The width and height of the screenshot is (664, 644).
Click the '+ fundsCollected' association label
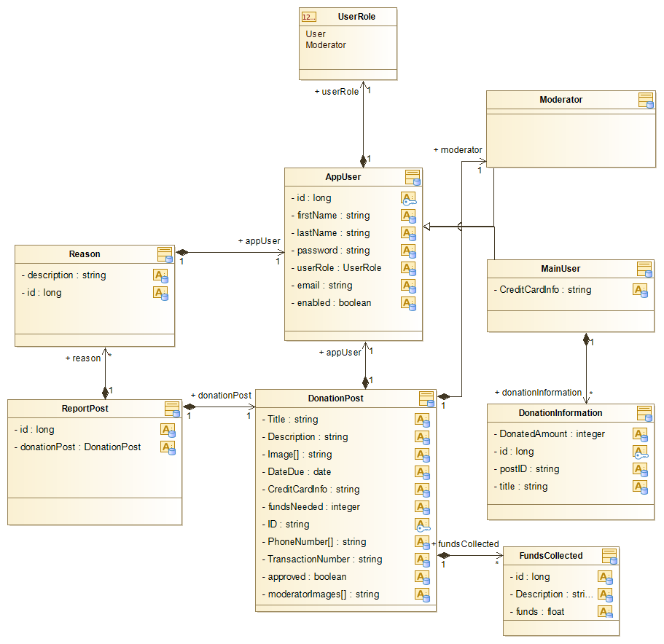pos(466,544)
